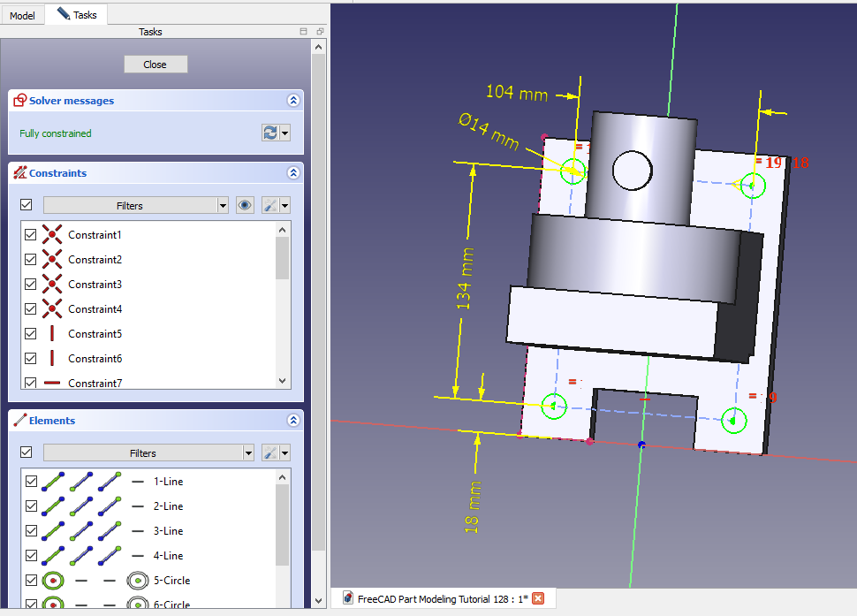Click the Constraint5 vertical icon

pyautogui.click(x=52, y=334)
